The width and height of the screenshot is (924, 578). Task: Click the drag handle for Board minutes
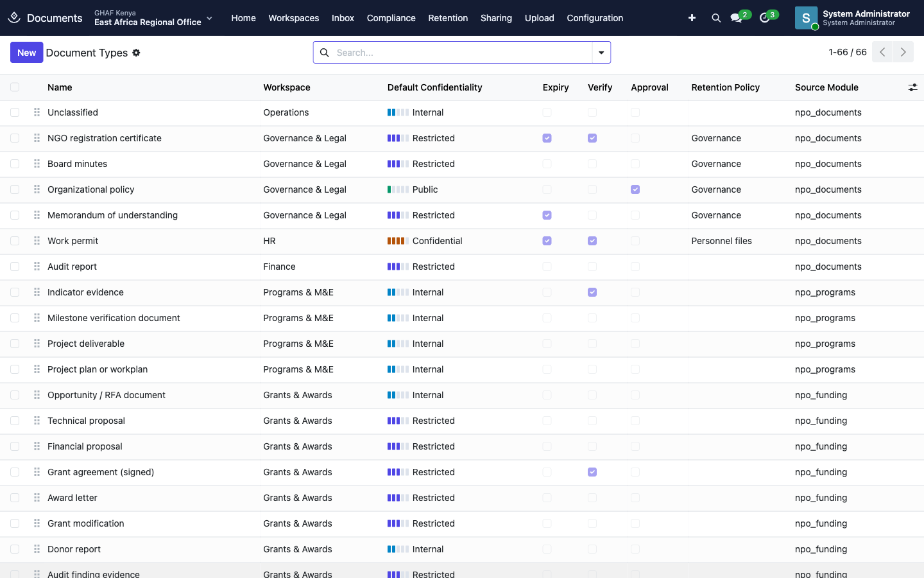click(x=37, y=164)
